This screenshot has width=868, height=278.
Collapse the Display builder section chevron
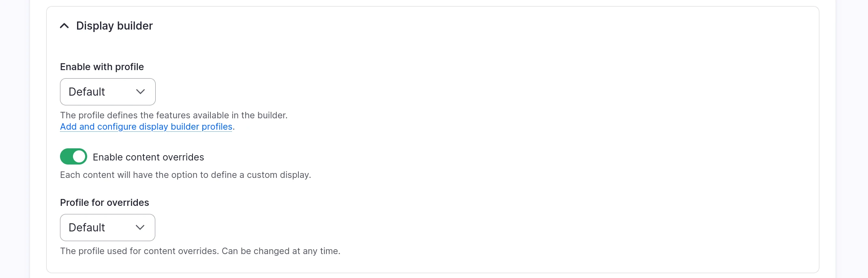[x=64, y=26]
